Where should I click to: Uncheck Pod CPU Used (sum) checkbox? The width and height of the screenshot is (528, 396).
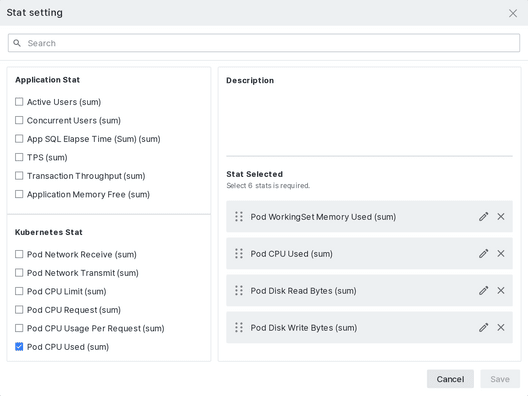pyautogui.click(x=19, y=346)
